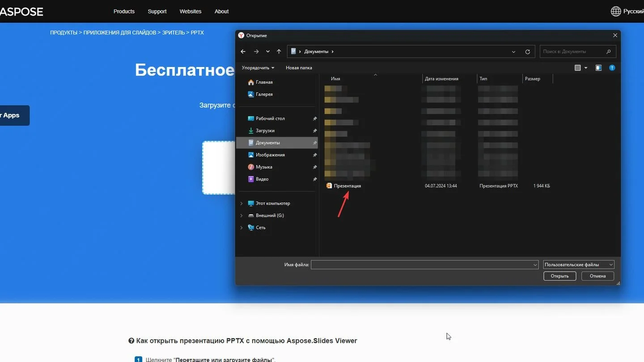Click the Имя файла input field
This screenshot has width=644, height=362.
424,265
